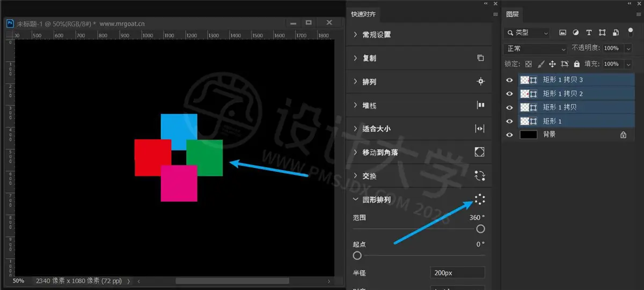Filter layers by pixel layer icon
Screen dimensions: 644x290
coord(563,33)
